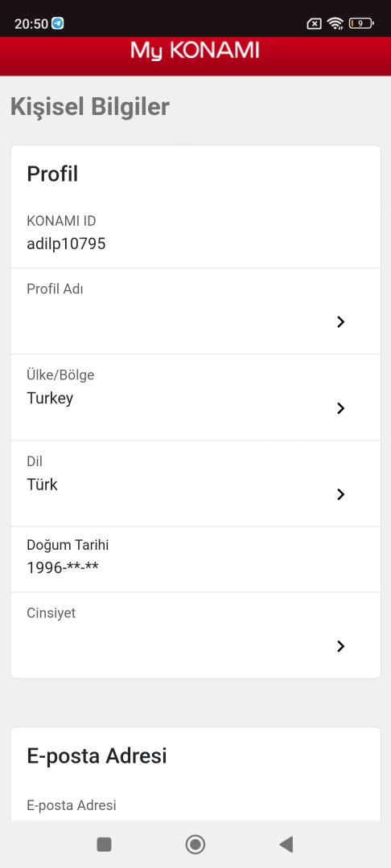Expand the Ülke/Bölge chevron arrow
The image size is (391, 868).
tap(340, 408)
